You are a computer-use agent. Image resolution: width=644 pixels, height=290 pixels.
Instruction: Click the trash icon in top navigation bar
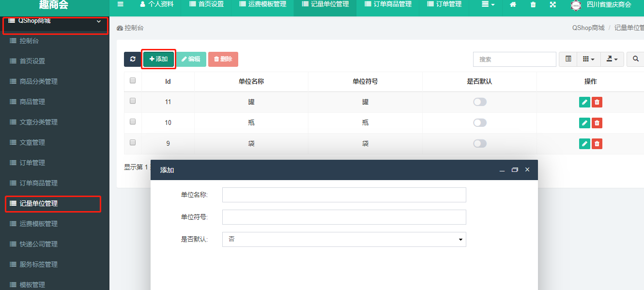533,5
